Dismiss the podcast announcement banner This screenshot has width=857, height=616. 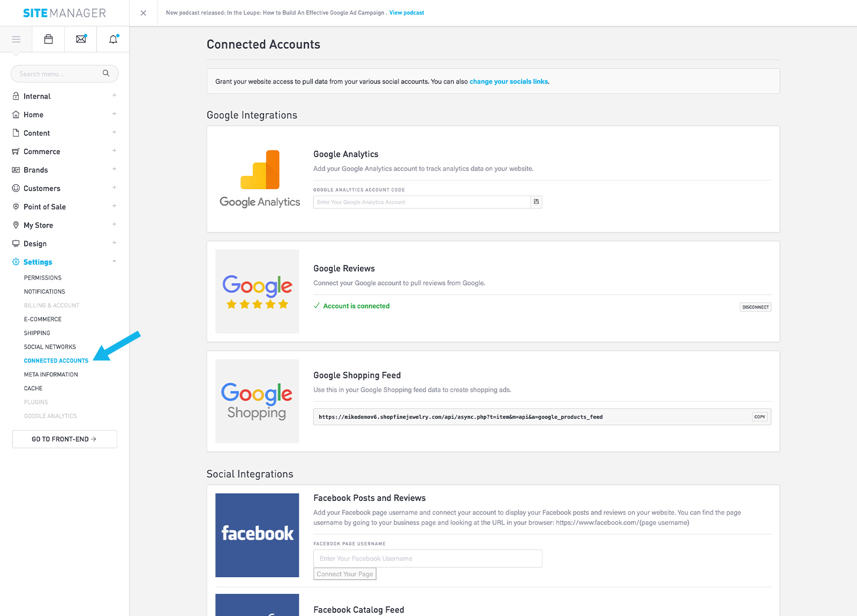click(x=143, y=13)
